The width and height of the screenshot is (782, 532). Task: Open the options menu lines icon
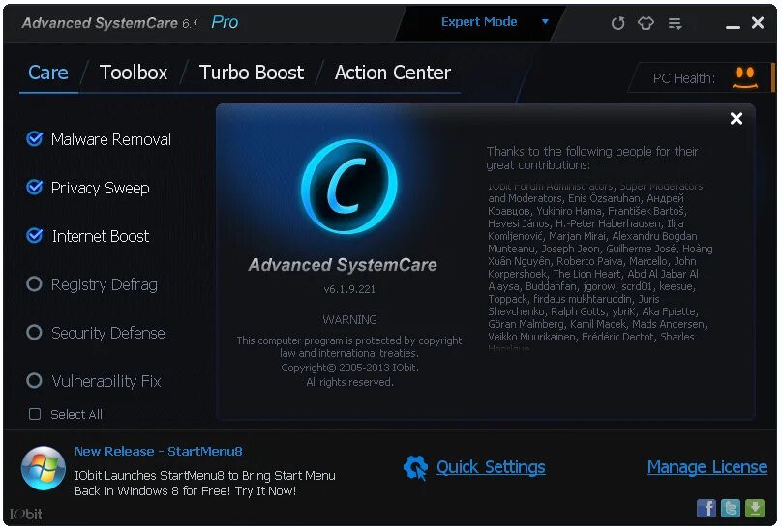tap(675, 23)
